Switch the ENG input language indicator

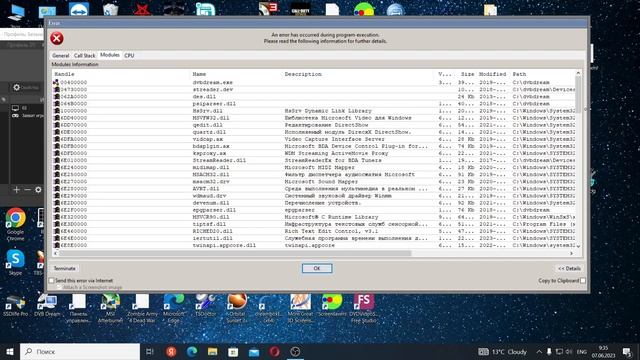pos(582,351)
